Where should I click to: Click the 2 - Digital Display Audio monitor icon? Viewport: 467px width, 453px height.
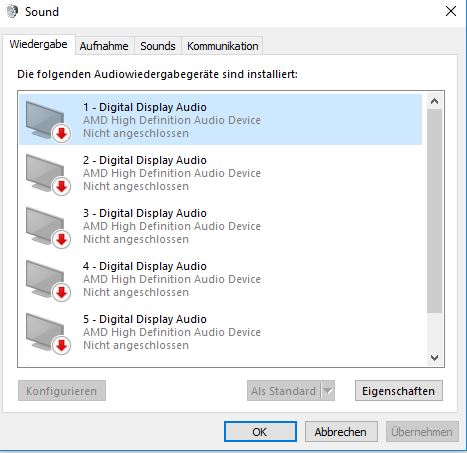(48, 174)
